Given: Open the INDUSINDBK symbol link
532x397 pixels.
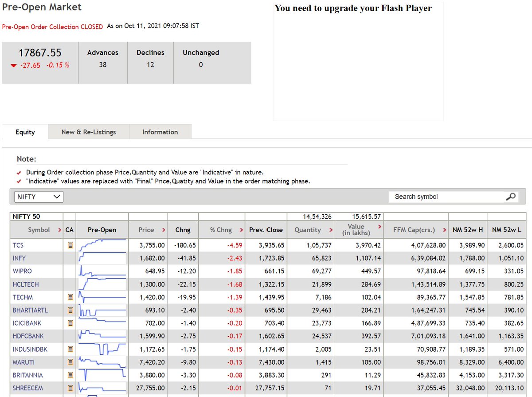Looking at the screenshot, I should (30, 350).
